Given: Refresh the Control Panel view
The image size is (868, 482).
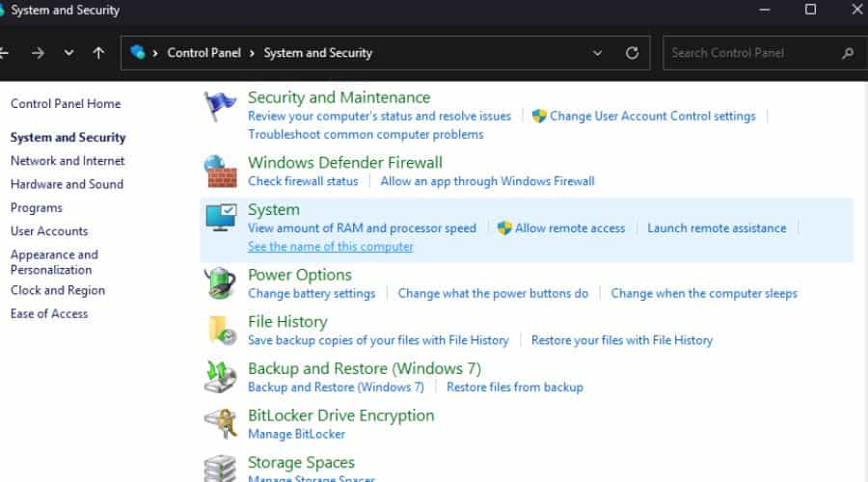Looking at the screenshot, I should click(633, 53).
